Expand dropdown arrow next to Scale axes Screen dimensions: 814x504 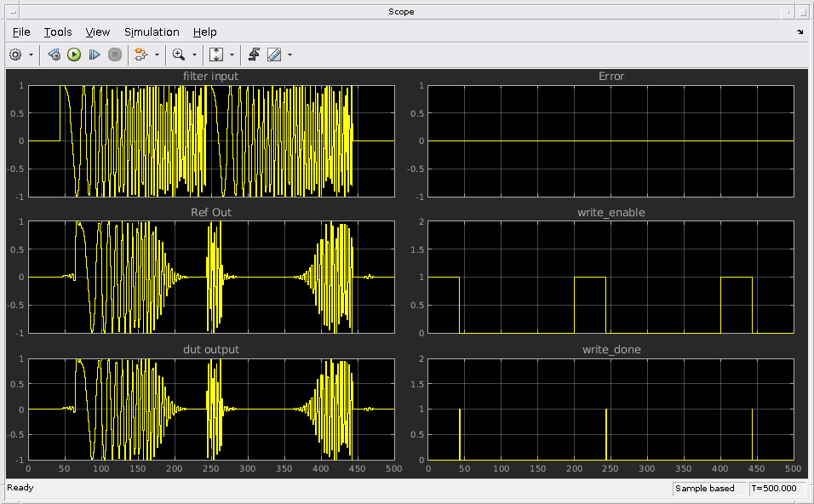click(x=232, y=54)
